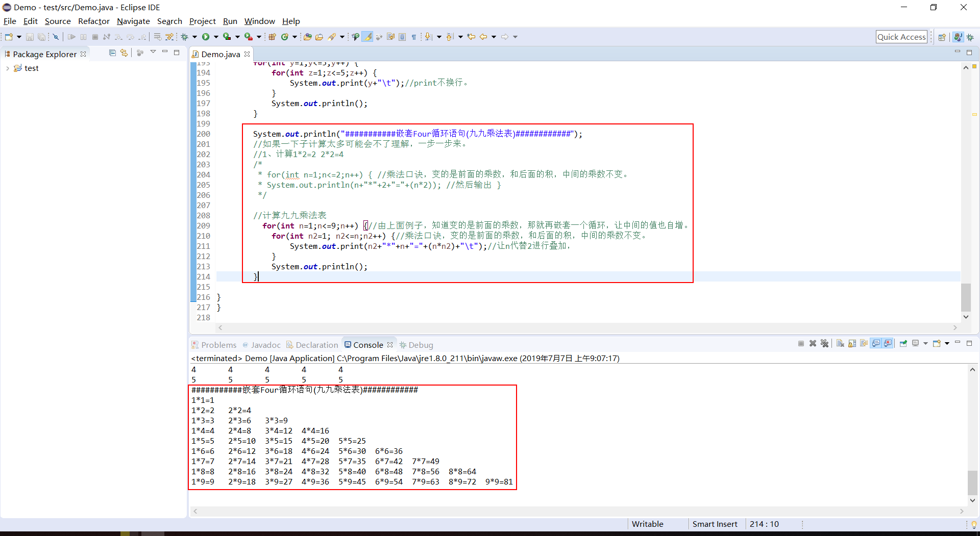The height and width of the screenshot is (536, 980).
Task: Click the Debug bug icon
Action: tap(184, 37)
